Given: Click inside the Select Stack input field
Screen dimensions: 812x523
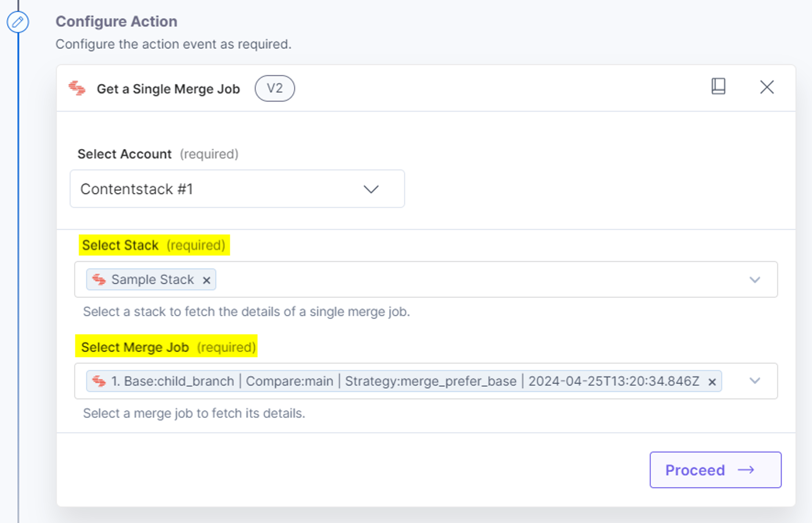Looking at the screenshot, I should [426, 279].
